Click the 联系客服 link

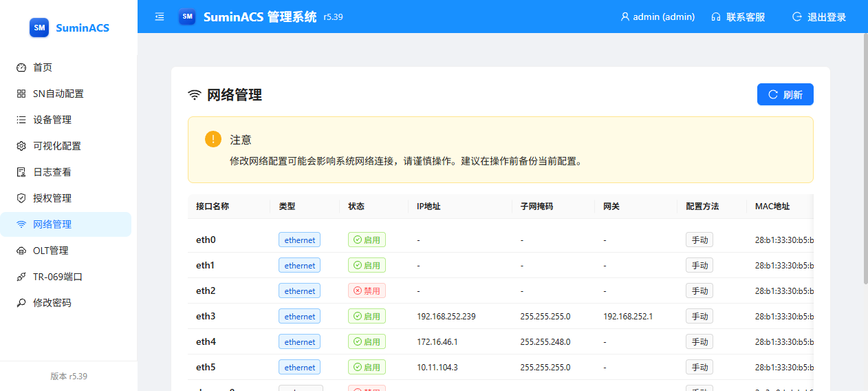[x=738, y=17]
